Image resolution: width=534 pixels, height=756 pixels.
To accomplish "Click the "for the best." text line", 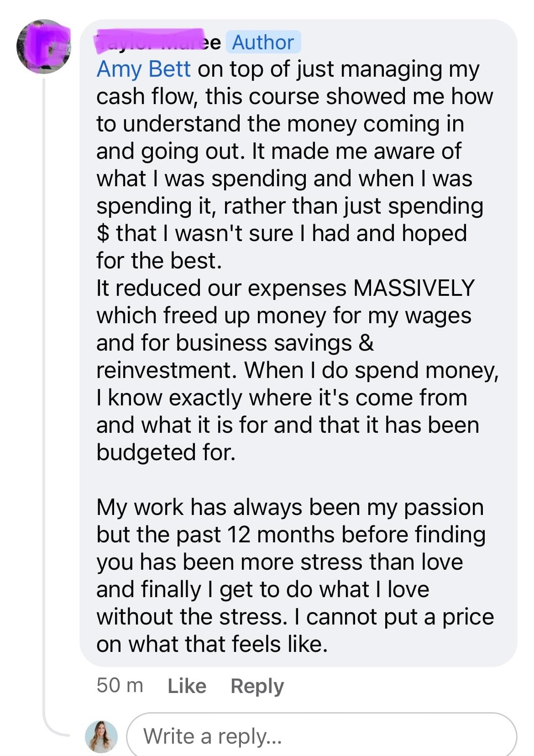I will click(159, 261).
